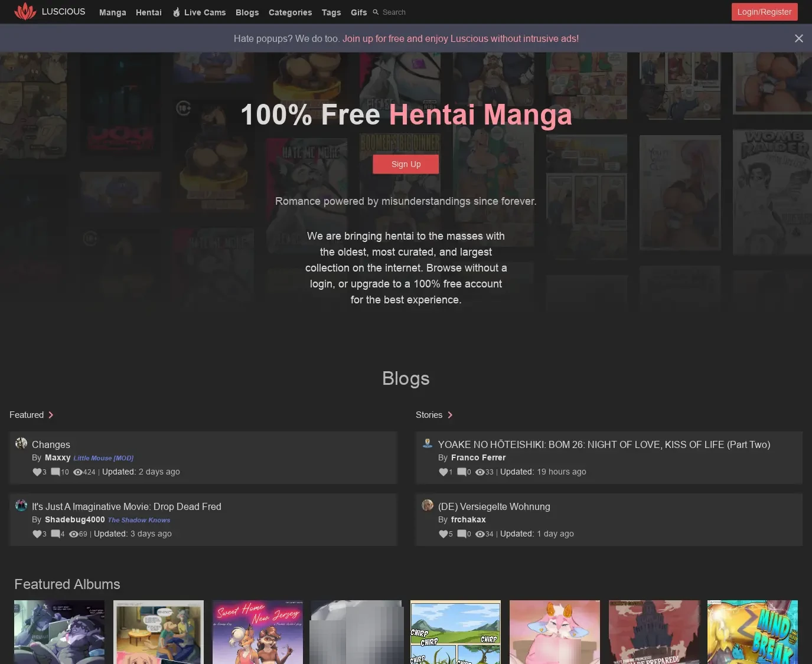Click avatar beside Versiegelte Wohnung post

428,505
